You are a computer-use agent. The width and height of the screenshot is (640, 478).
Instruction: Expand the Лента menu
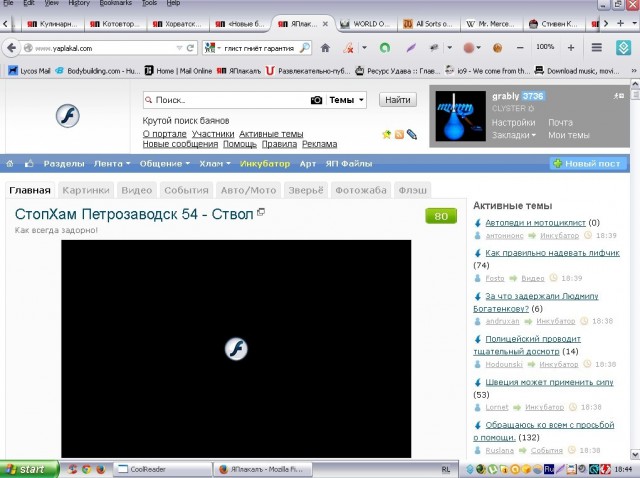(x=112, y=164)
